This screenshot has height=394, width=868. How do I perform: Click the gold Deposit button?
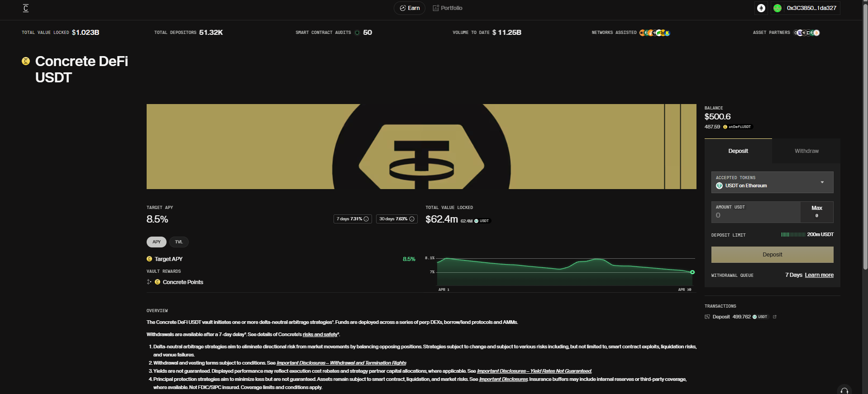[772, 255]
